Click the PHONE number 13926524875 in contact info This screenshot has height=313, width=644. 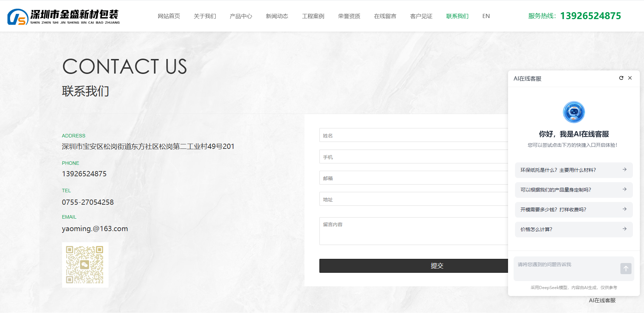point(84,174)
